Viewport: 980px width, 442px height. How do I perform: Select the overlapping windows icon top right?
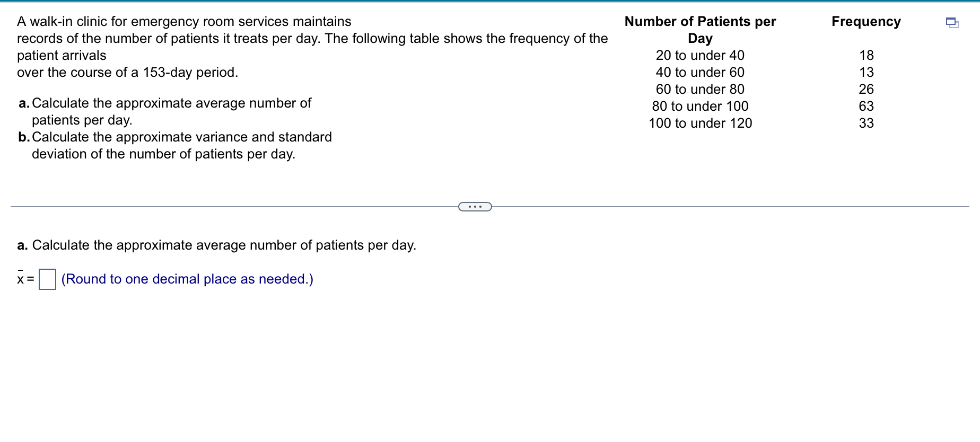pos(952,24)
